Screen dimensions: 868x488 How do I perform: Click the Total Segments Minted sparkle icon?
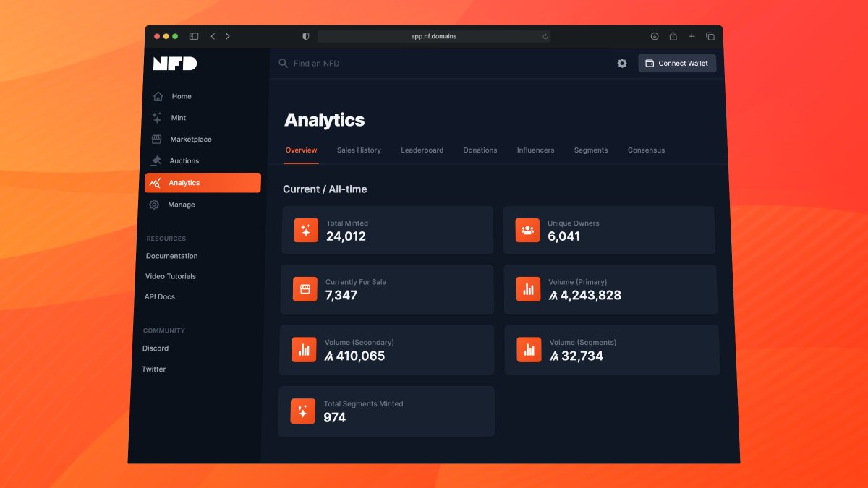coord(303,411)
